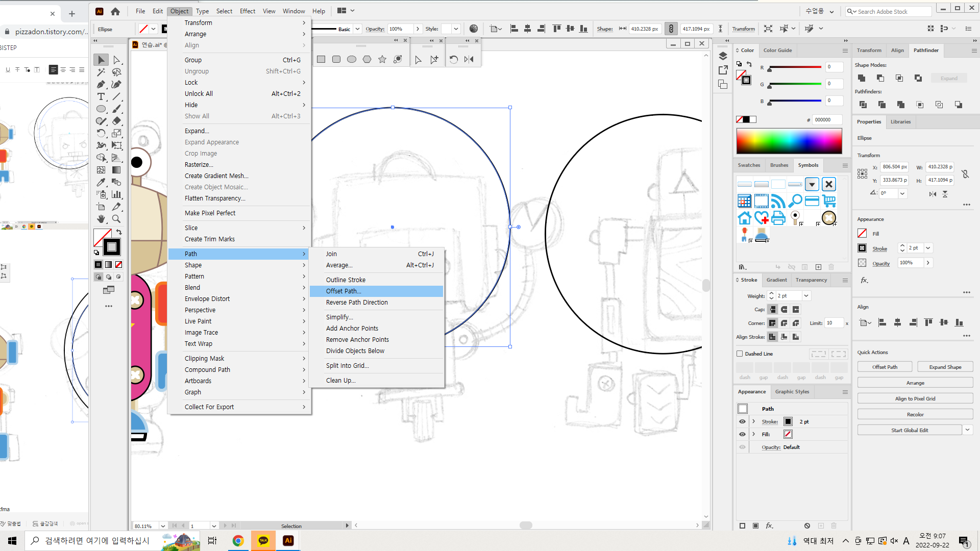
Task: Switch to the Gradient tab
Action: pos(776,280)
